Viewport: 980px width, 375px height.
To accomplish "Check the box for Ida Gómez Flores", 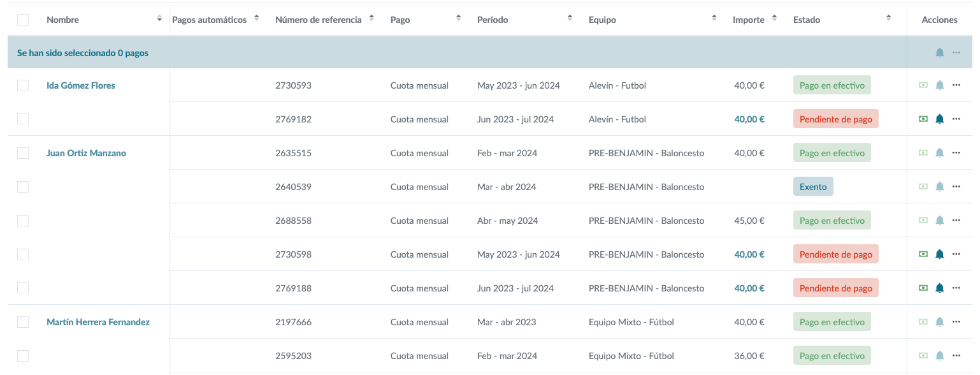I will [x=23, y=85].
